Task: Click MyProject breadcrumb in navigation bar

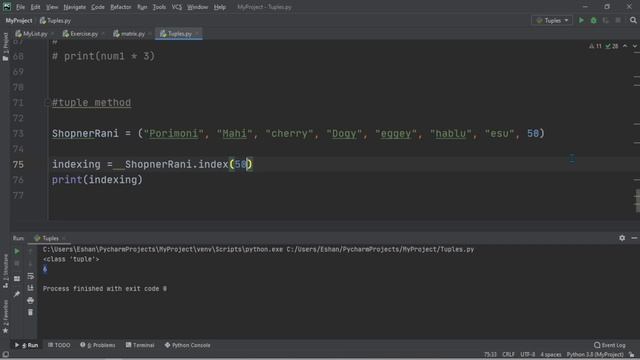Action: coord(19,20)
